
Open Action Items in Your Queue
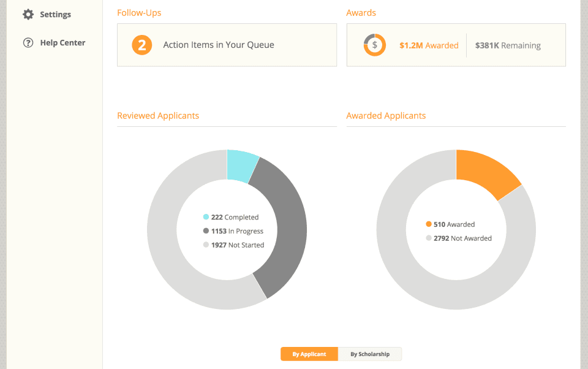pyautogui.click(x=219, y=45)
